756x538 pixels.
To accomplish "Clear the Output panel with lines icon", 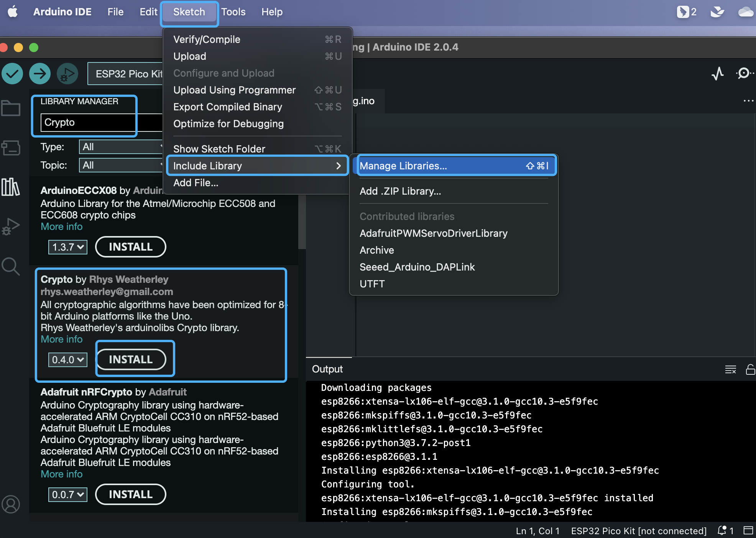I will [x=730, y=369].
